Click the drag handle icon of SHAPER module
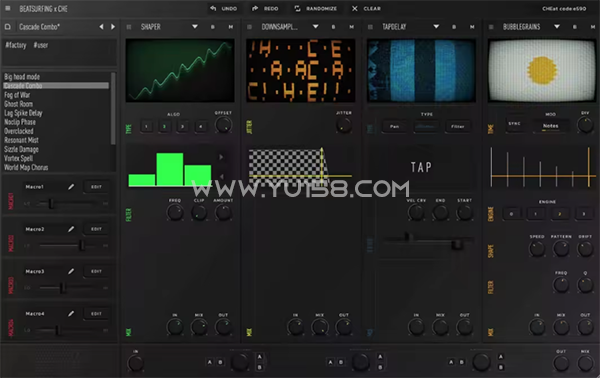This screenshot has height=378, width=600. (129, 27)
